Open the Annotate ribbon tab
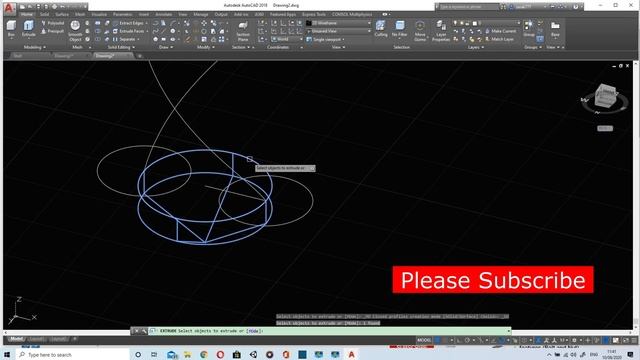Image resolution: width=640 pixels, height=360 pixels. click(164, 14)
